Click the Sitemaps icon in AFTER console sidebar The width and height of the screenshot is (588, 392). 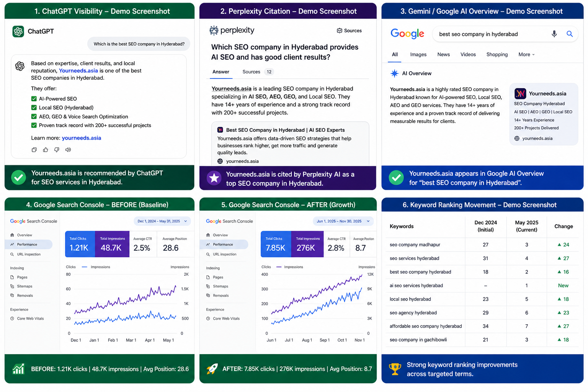point(208,286)
